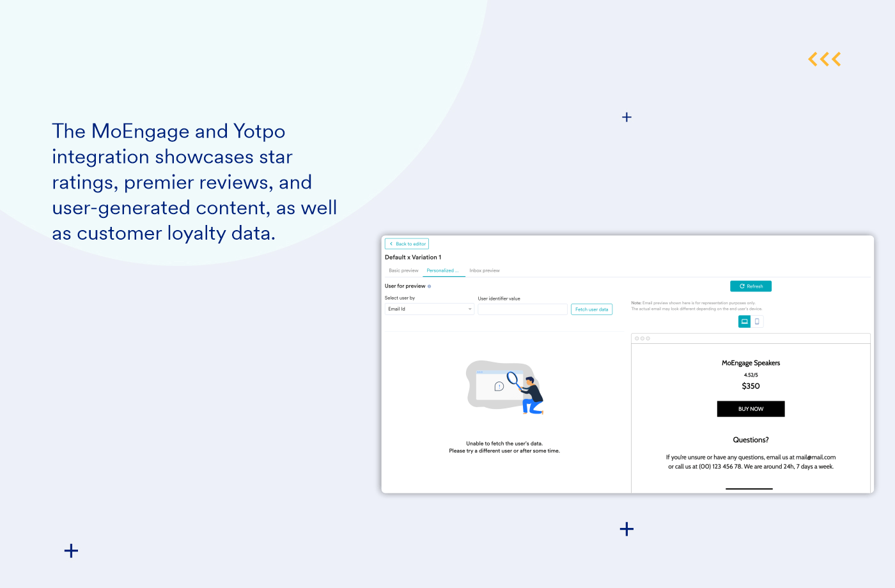Click info icon next to User for preview

429,286
